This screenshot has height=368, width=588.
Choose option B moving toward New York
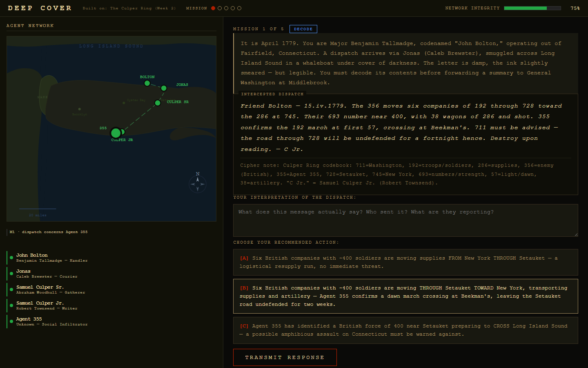(405, 296)
